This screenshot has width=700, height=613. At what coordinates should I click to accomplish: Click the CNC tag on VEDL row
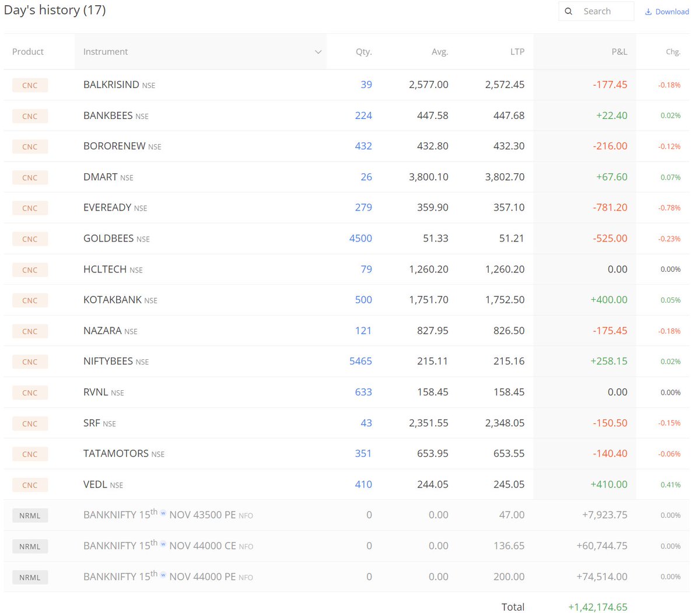30,485
